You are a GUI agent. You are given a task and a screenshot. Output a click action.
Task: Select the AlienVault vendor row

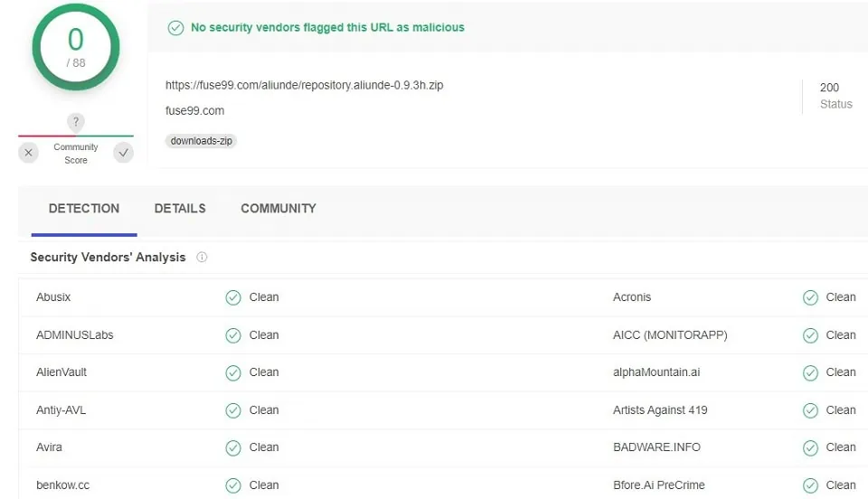click(61, 372)
